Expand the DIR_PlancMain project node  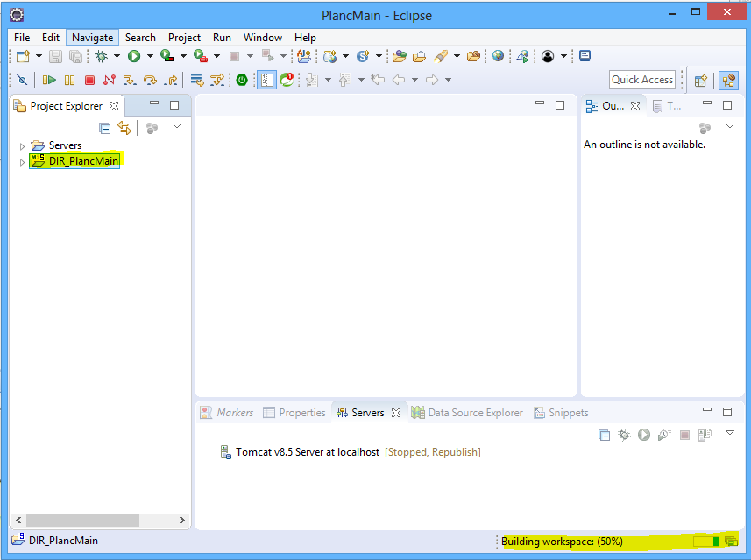(x=22, y=161)
